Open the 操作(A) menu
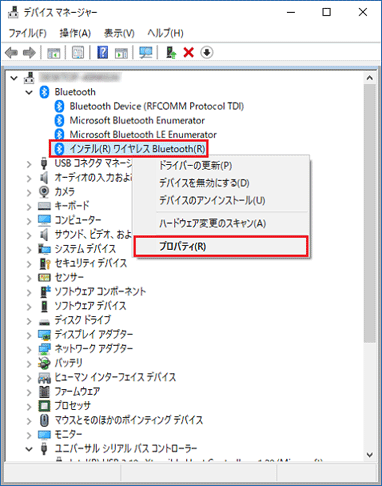Screen dimensions: 382x486 pos(75,33)
